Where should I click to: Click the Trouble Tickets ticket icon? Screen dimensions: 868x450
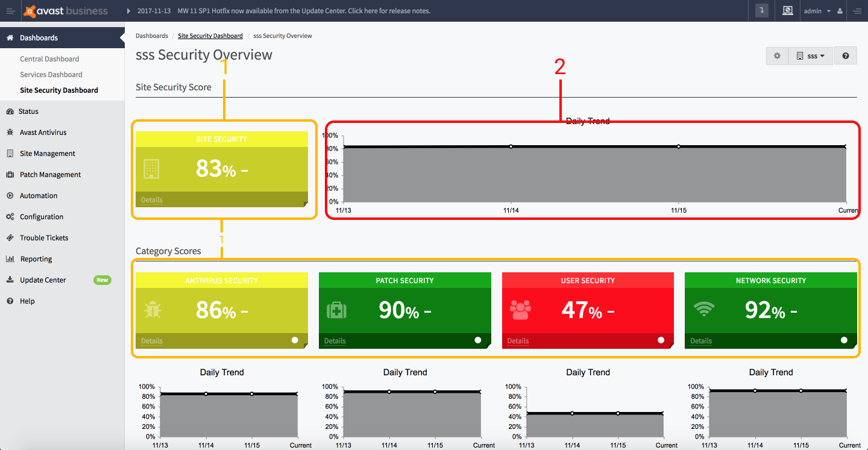pyautogui.click(x=10, y=238)
